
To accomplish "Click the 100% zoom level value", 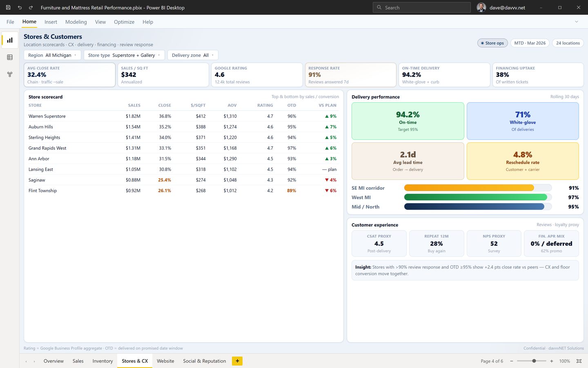I will point(564,361).
